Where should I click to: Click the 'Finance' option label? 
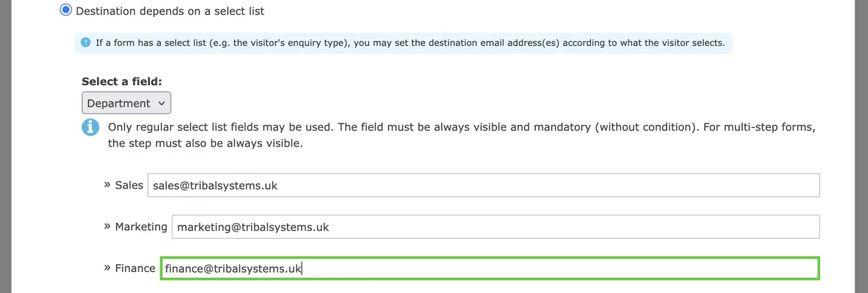(x=135, y=268)
